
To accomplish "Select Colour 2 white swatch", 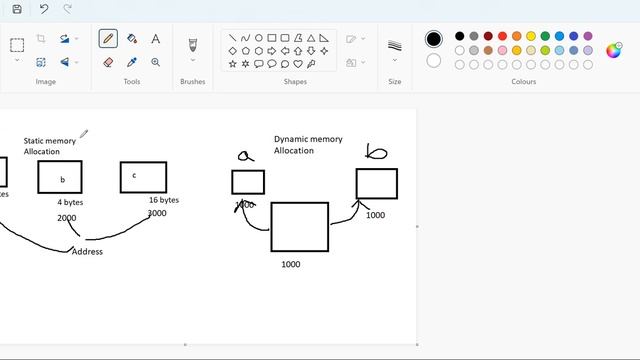I will (x=433, y=60).
